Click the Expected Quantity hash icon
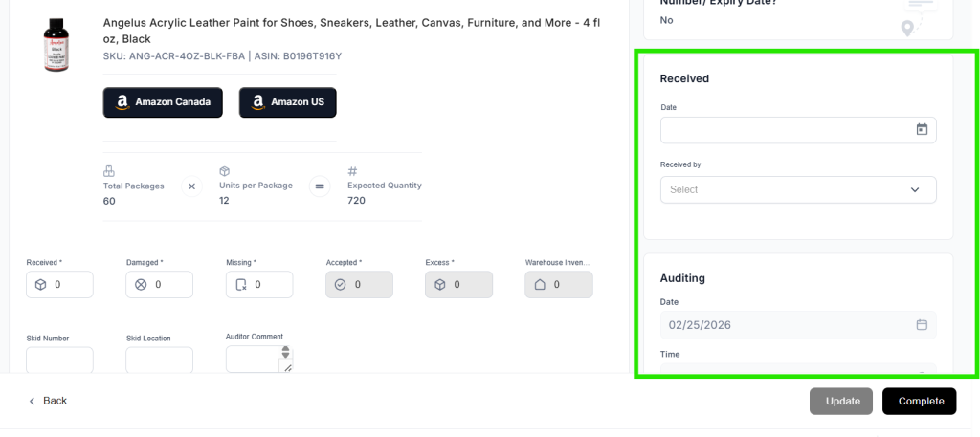980x437 pixels. tap(352, 171)
